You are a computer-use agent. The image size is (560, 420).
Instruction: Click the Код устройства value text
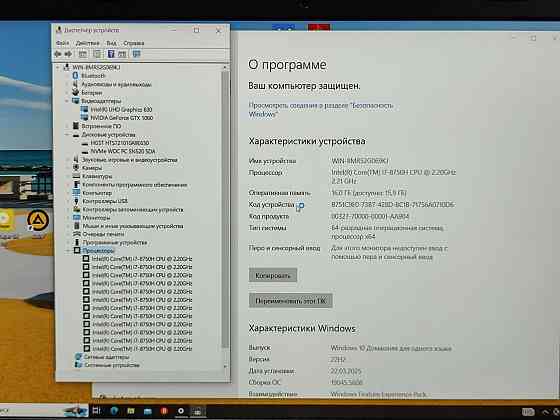(393, 205)
